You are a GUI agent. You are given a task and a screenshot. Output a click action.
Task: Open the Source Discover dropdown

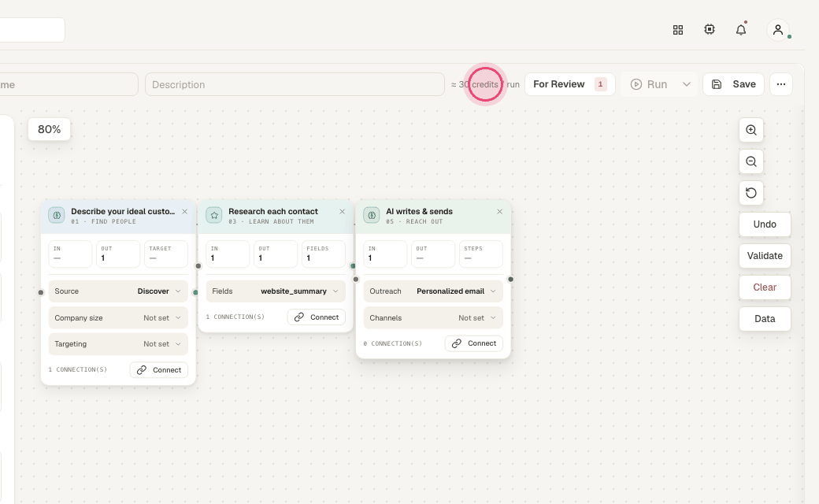click(x=118, y=291)
